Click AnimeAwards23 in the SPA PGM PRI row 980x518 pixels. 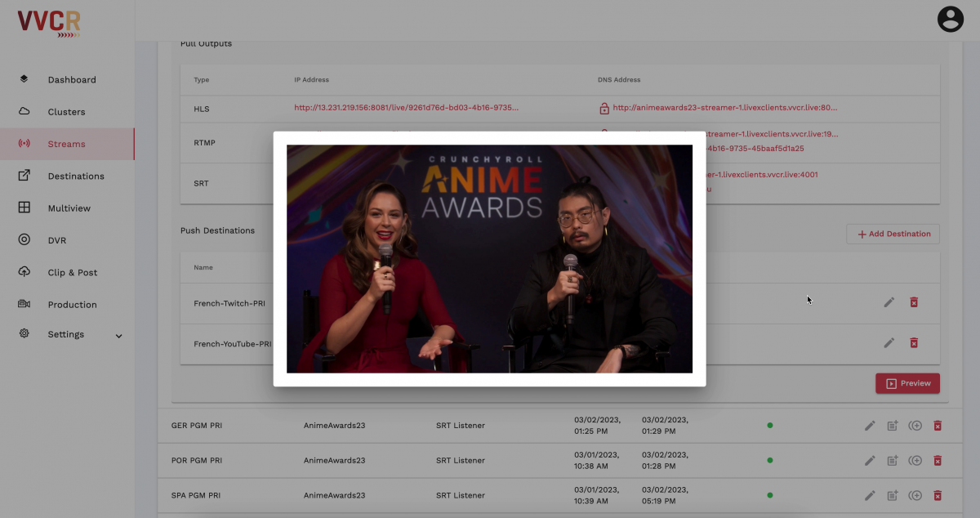click(x=334, y=495)
